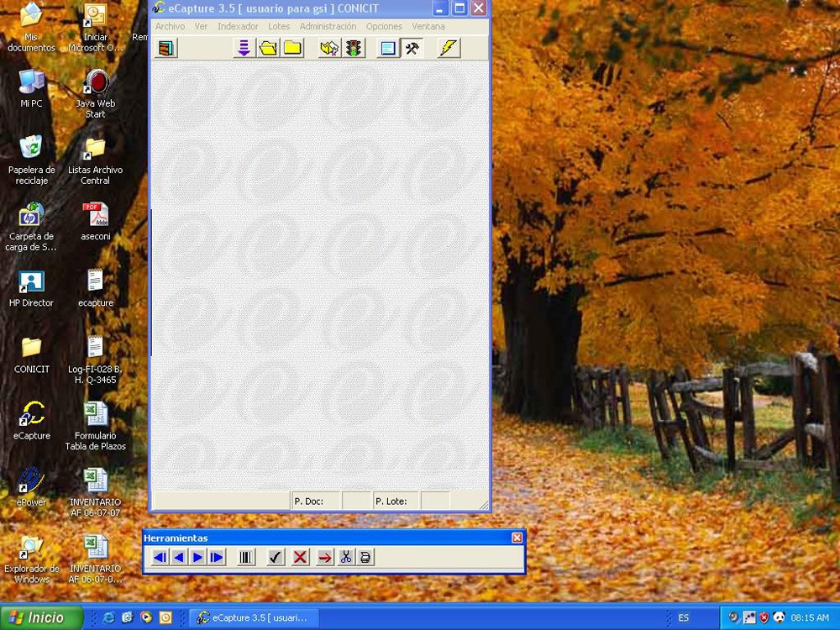Screen dimensions: 840x630
Task: Click the red X icon in Herramientas
Action: point(300,557)
